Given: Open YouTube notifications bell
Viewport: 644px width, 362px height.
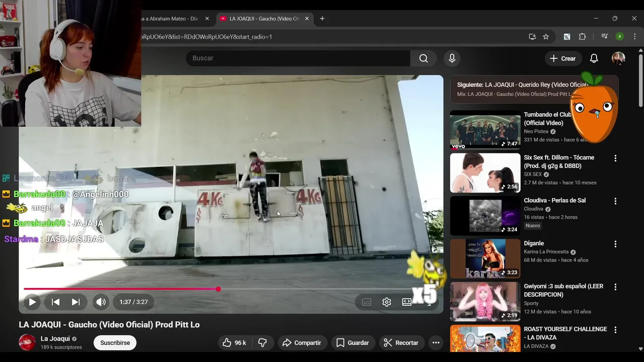Looking at the screenshot, I should 594,58.
